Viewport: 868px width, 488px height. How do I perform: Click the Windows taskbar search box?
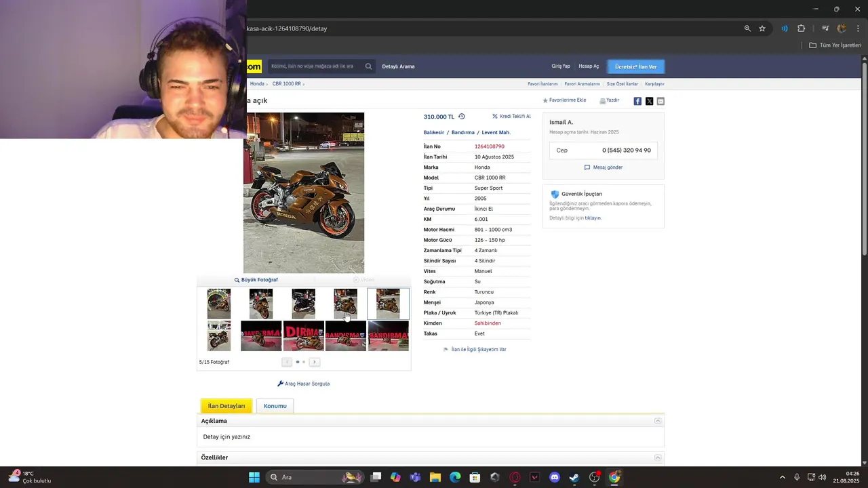315,477
